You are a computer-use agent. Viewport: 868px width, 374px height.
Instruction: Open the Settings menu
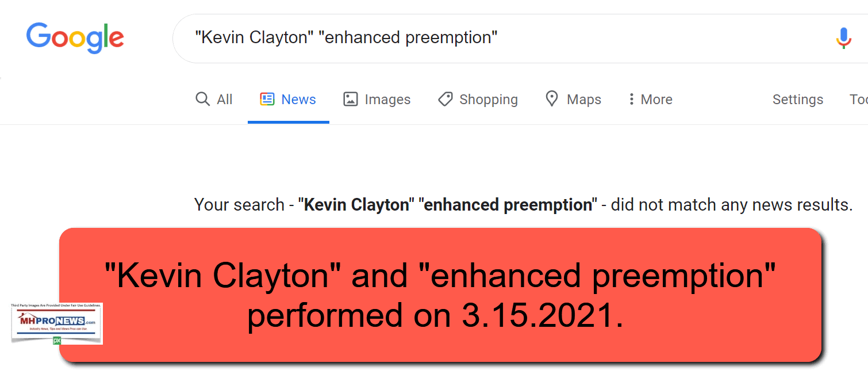797,100
